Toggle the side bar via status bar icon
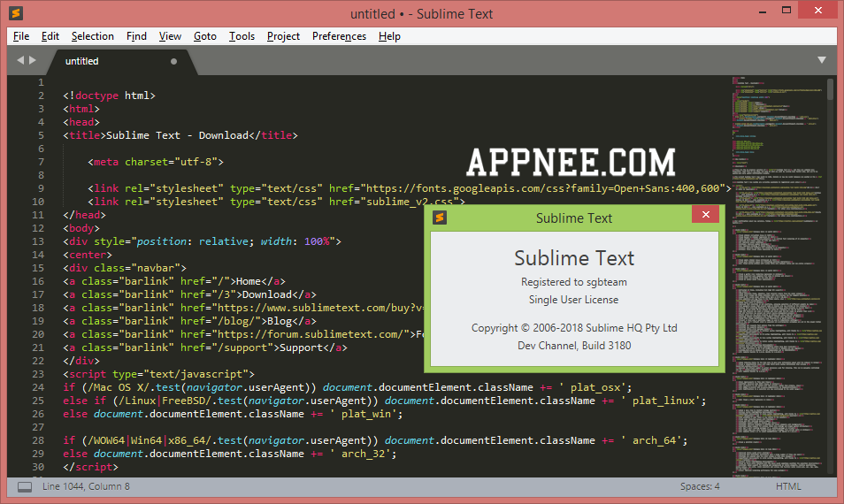Viewport: 844px width, 504px height. coord(25,487)
